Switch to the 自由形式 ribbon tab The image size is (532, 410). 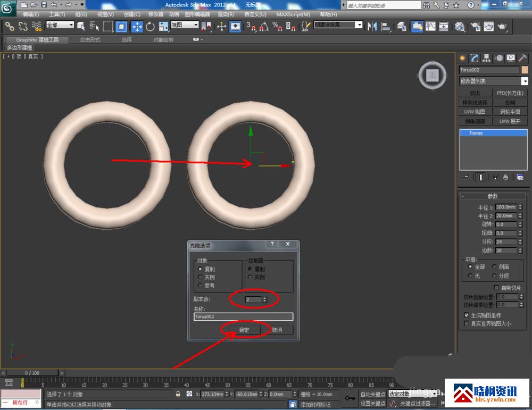[x=90, y=40]
